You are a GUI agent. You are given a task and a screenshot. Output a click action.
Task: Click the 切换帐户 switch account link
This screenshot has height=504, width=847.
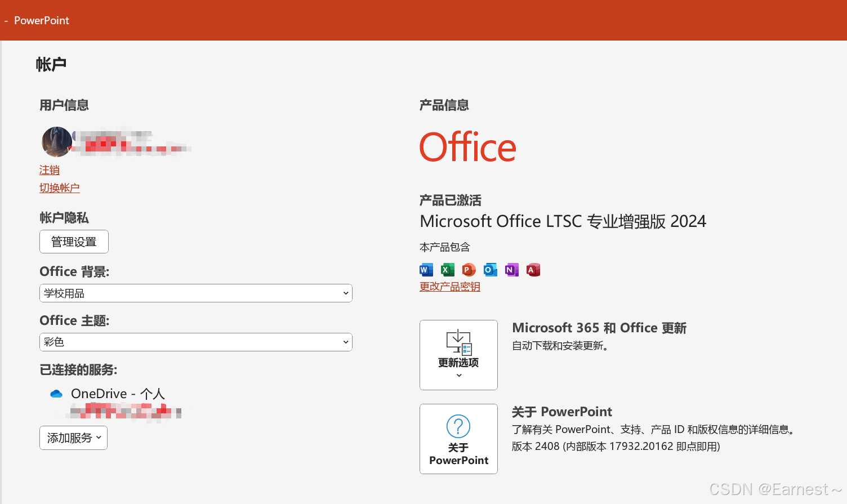(60, 188)
